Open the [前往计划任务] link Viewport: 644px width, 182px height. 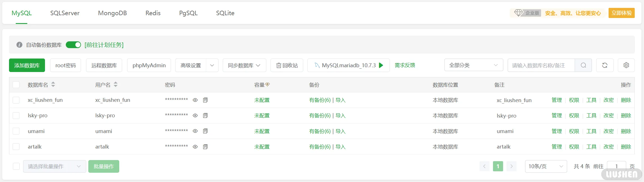[104, 45]
